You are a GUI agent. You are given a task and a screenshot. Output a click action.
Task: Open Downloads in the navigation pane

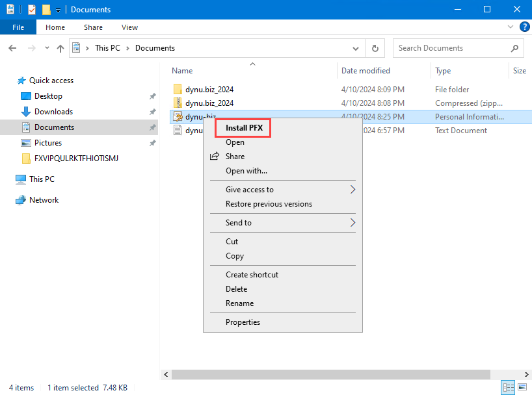click(x=53, y=112)
